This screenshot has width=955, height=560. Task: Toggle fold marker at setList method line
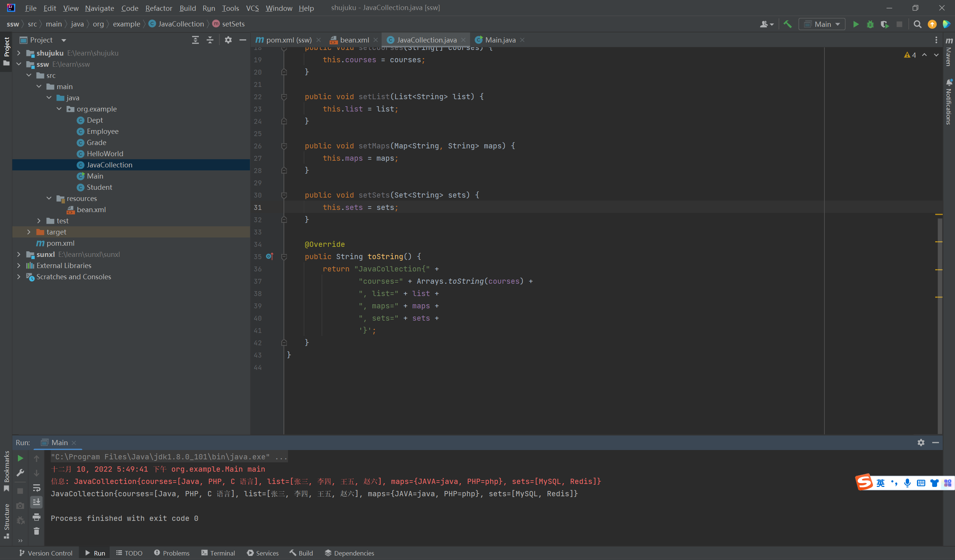[284, 97]
